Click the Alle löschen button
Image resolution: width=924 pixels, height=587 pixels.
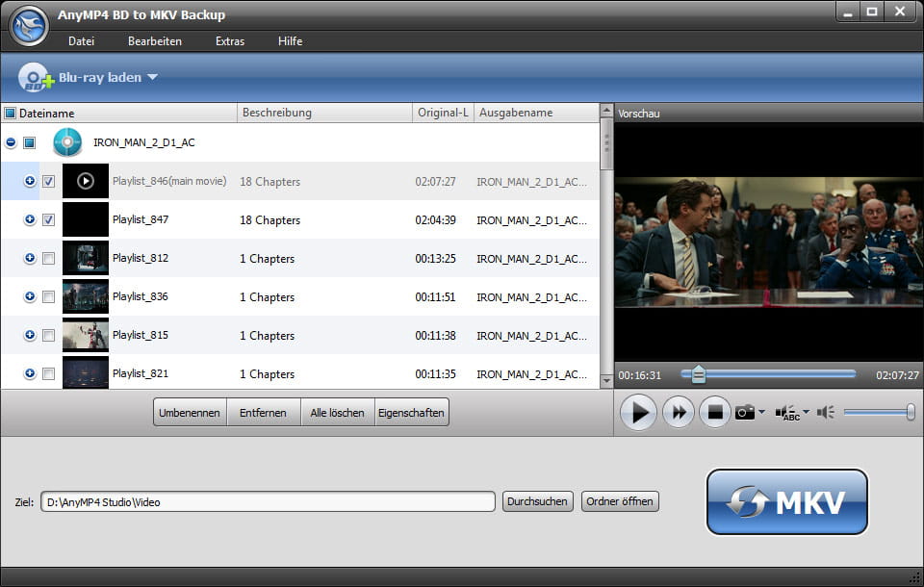click(x=338, y=412)
